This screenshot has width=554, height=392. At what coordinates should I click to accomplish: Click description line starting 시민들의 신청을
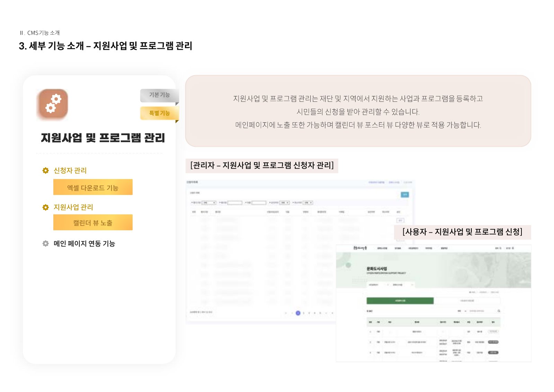pyautogui.click(x=358, y=112)
